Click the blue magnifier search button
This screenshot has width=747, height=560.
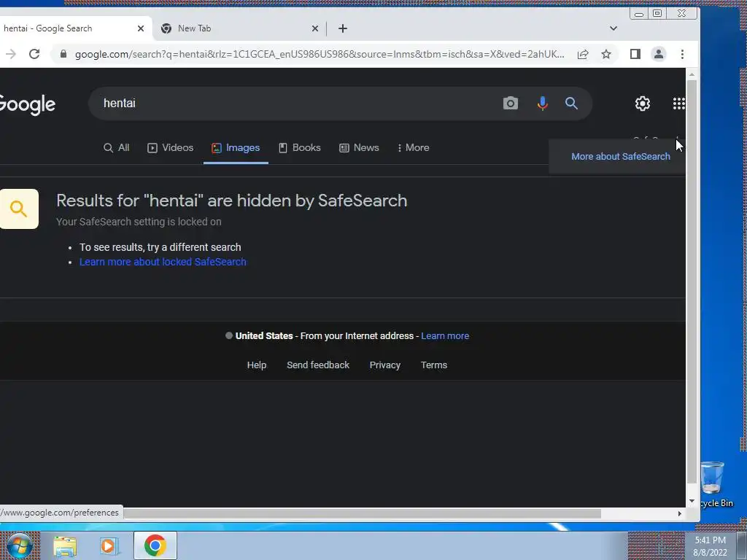click(571, 104)
